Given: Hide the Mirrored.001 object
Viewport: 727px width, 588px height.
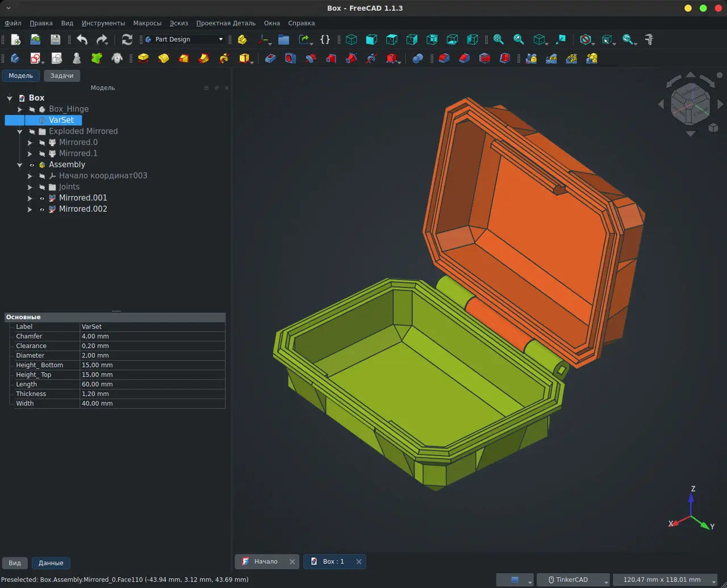Looking at the screenshot, I should 42,198.
